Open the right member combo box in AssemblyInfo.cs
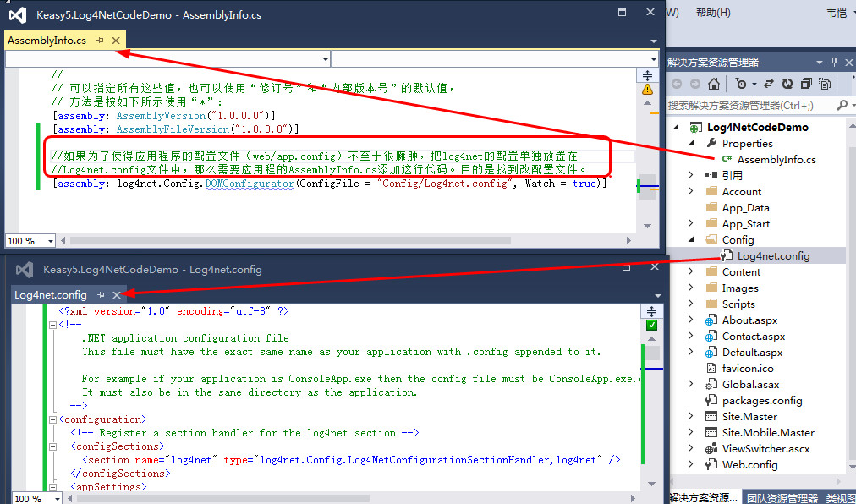The width and height of the screenshot is (856, 504). coord(654,58)
